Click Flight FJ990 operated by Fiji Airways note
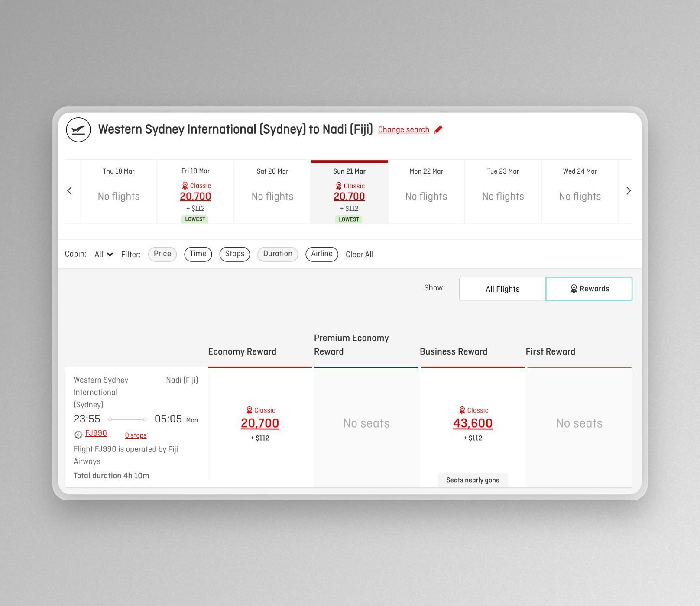This screenshot has width=700, height=606. click(126, 455)
